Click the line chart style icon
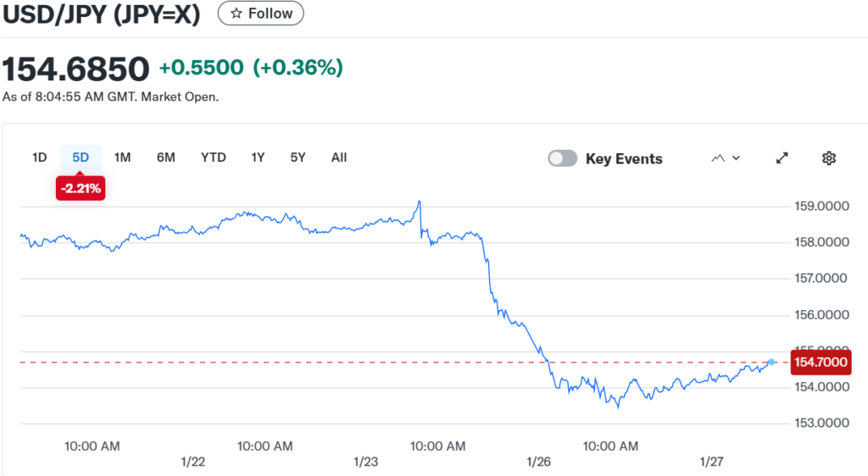The height and width of the screenshot is (476, 868). point(719,158)
